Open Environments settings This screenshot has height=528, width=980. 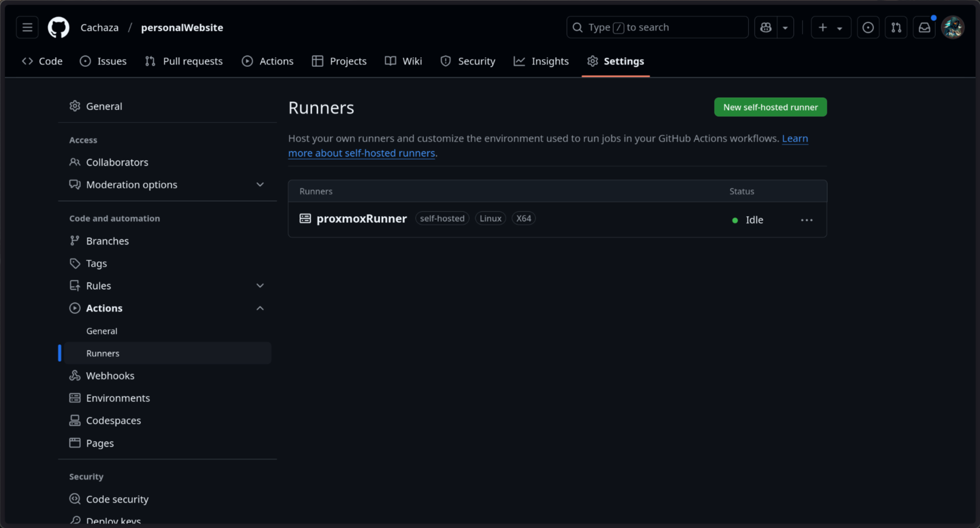[x=167, y=398]
